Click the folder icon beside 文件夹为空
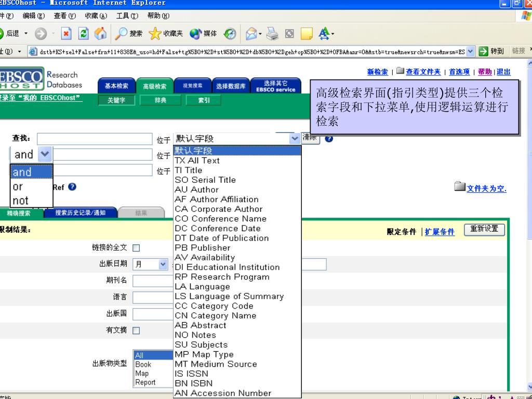Viewport: 532px width, 399px height. coord(460,186)
